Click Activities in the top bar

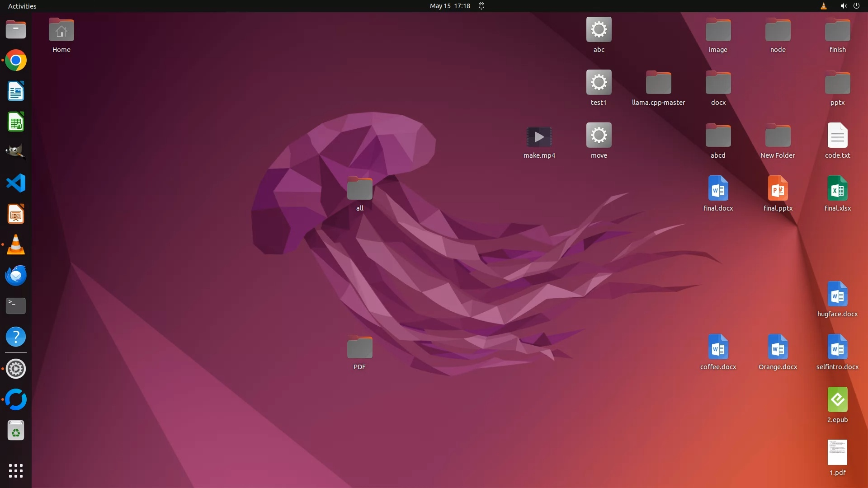coord(22,6)
